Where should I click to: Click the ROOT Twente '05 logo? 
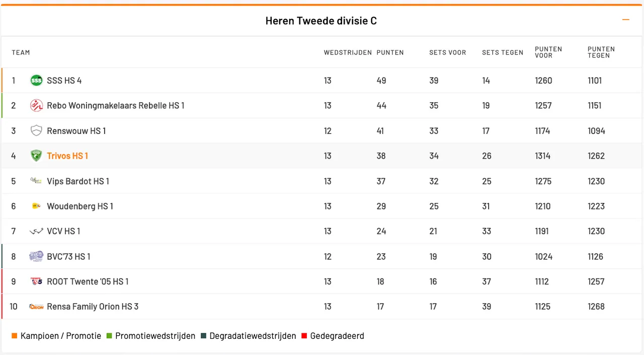[36, 281]
